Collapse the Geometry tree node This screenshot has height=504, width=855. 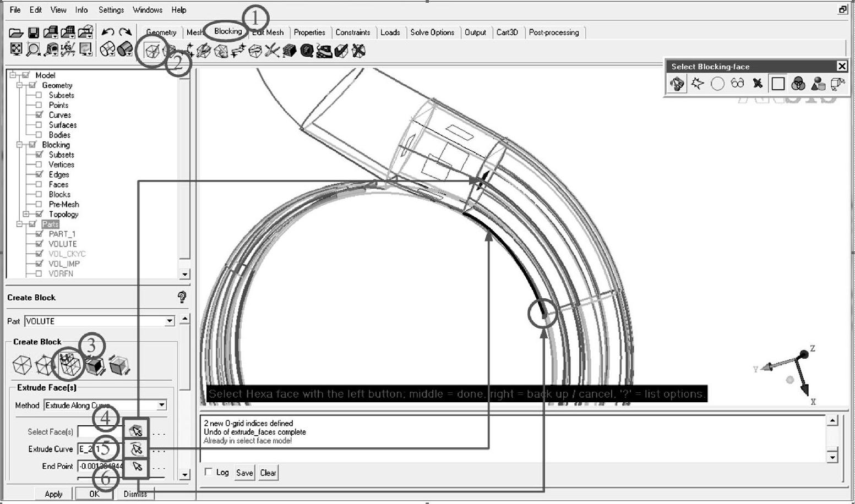point(19,85)
